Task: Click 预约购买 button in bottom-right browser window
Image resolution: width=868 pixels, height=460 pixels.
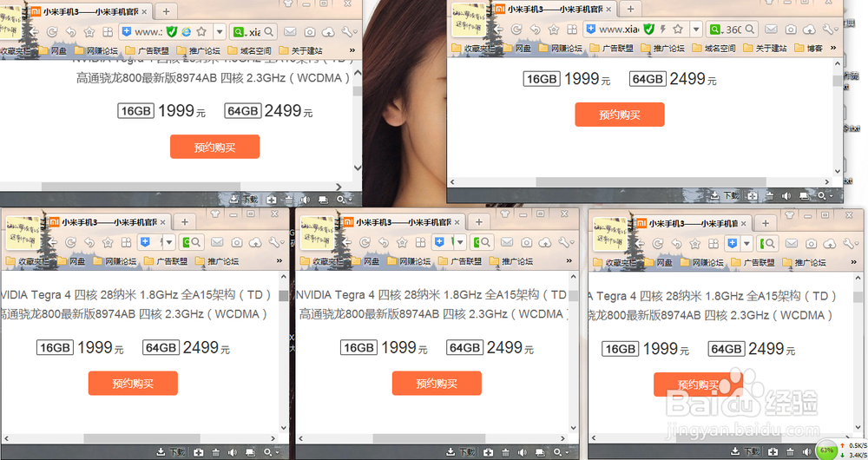Action: click(x=698, y=384)
